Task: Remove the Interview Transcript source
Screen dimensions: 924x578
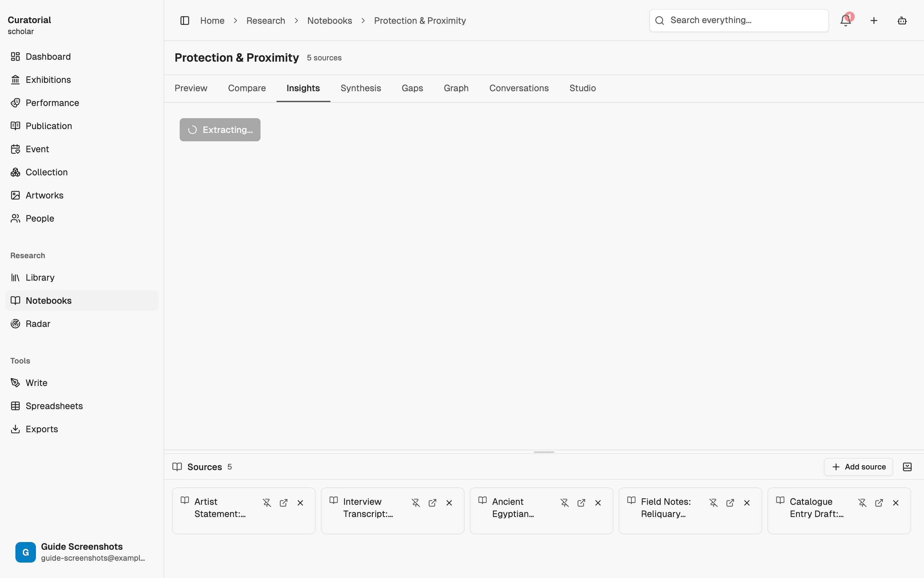Action: 449,503
